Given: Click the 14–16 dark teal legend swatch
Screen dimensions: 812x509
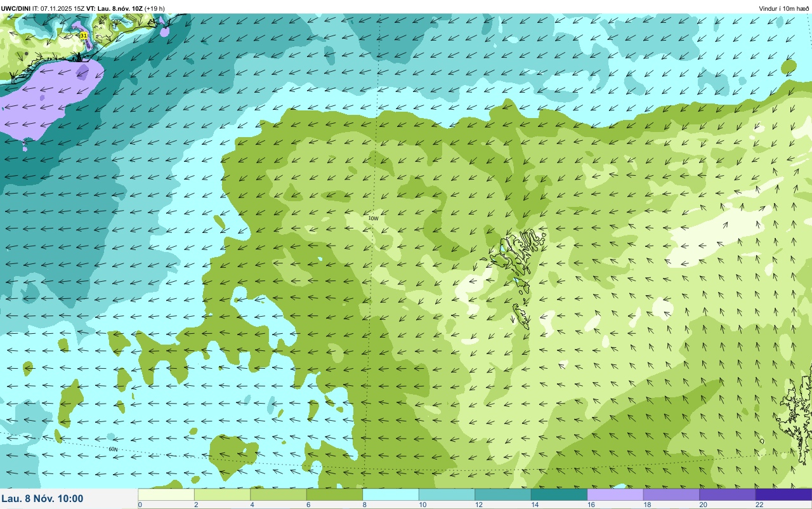Looking at the screenshot, I should (559, 494).
